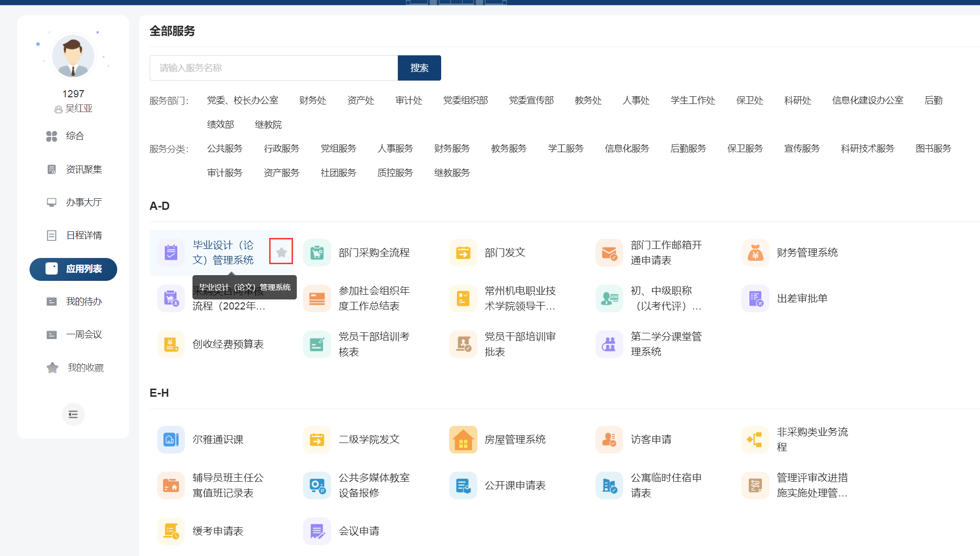Image resolution: width=980 pixels, height=556 pixels.
Task: Focus the service name search field
Action: tap(273, 68)
